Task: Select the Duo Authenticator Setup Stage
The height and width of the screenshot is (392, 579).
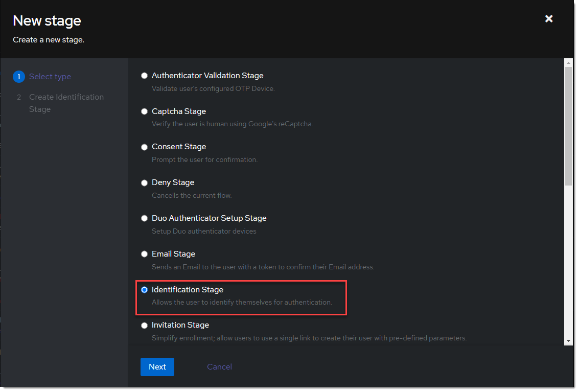Action: pyautogui.click(x=144, y=218)
